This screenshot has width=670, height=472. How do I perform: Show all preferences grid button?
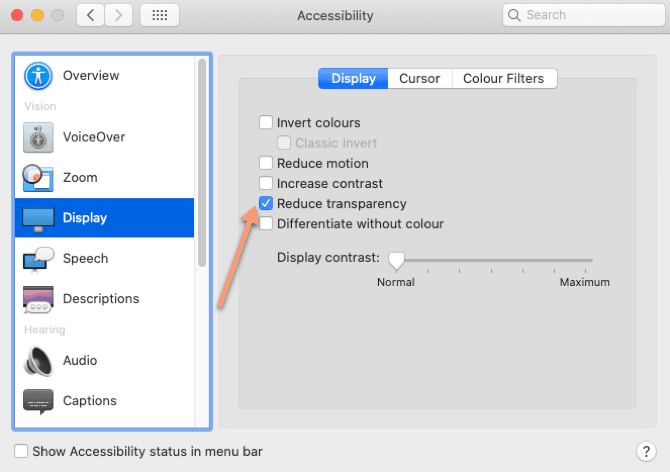click(x=160, y=15)
